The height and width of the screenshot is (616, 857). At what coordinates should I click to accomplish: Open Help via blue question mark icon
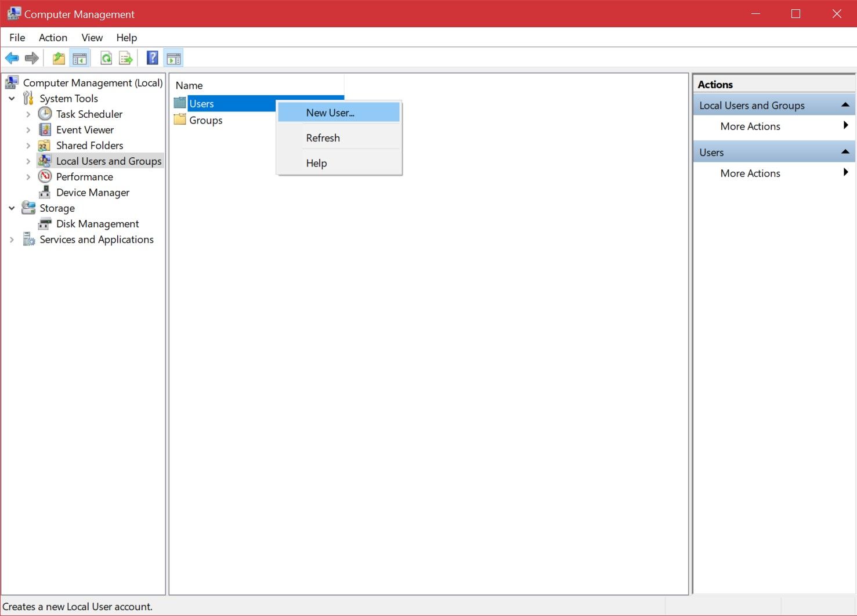pyautogui.click(x=152, y=58)
